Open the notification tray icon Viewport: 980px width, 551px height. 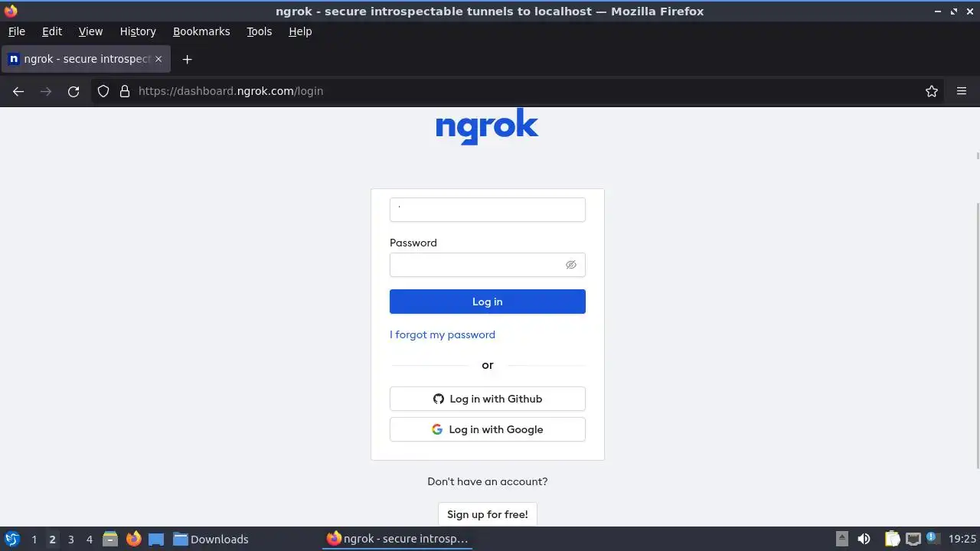(x=932, y=538)
